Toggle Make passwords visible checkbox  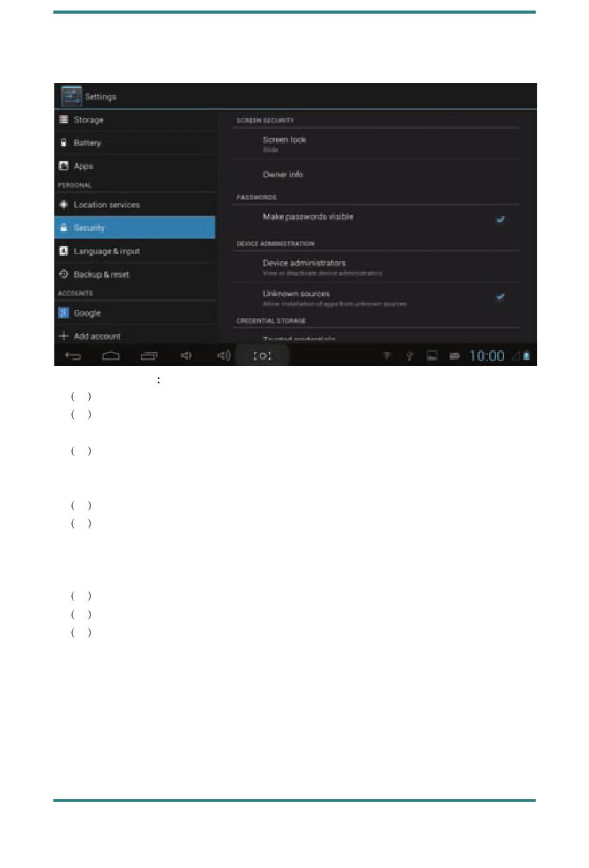tap(500, 219)
